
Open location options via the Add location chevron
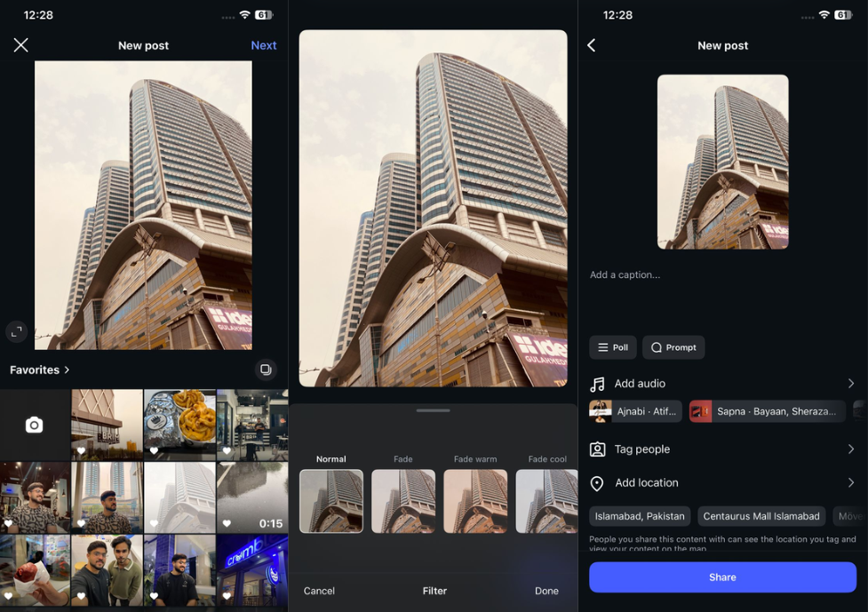(x=851, y=482)
